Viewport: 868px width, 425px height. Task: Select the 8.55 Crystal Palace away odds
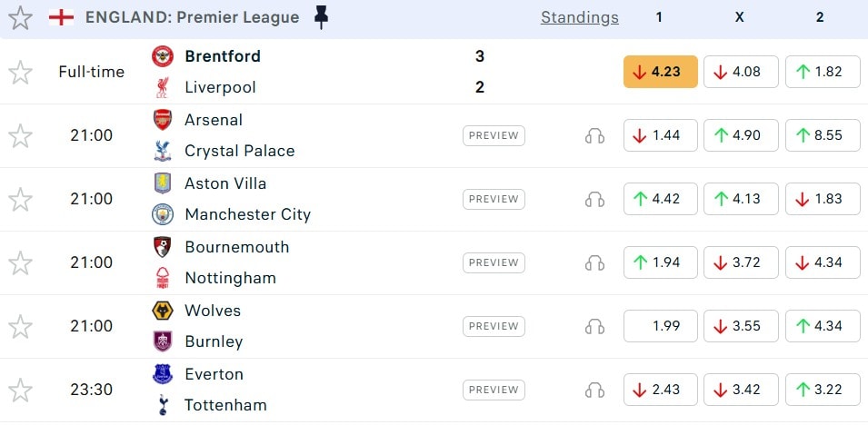pos(822,135)
